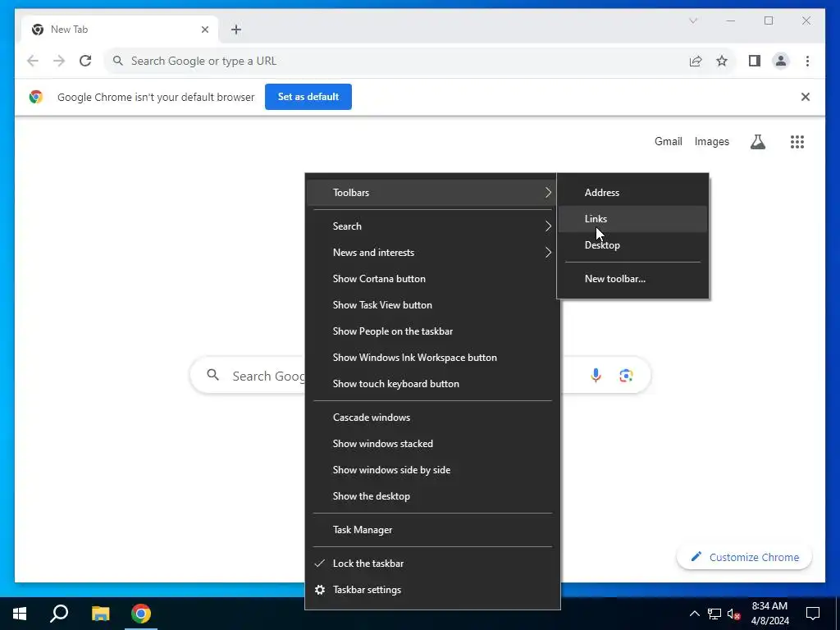Screen dimensions: 840x630
Task: Dismiss the default browser infobar
Action: [x=806, y=97]
